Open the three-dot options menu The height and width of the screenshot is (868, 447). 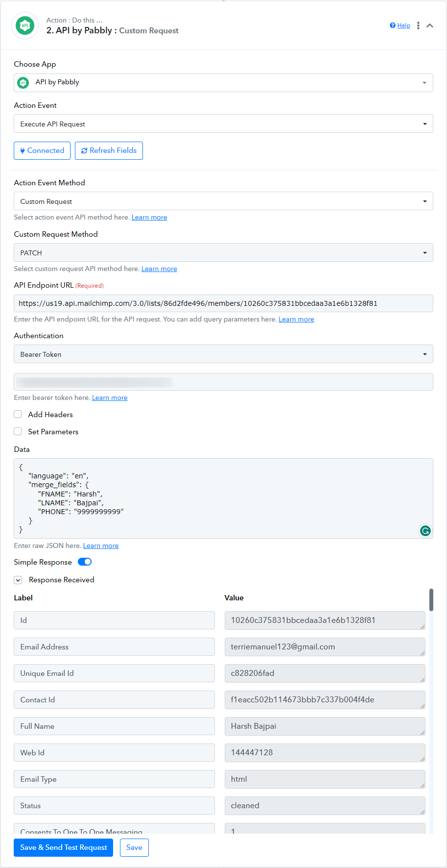(418, 25)
